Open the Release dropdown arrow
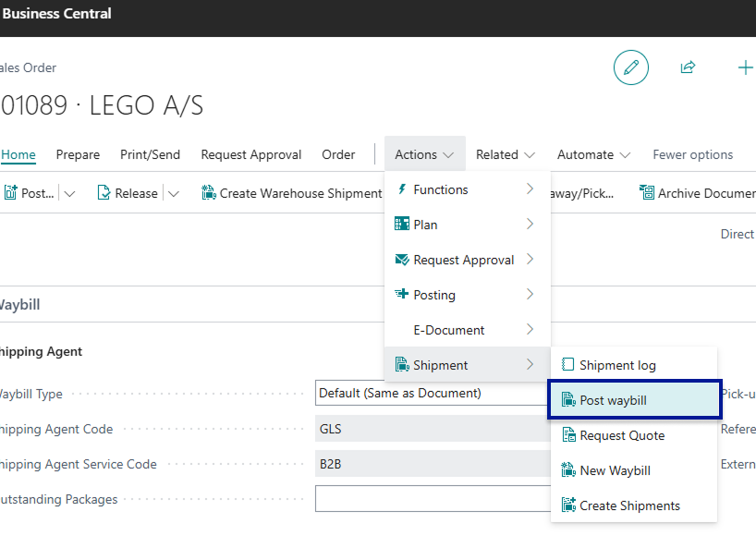The width and height of the screenshot is (756, 548). point(174,194)
